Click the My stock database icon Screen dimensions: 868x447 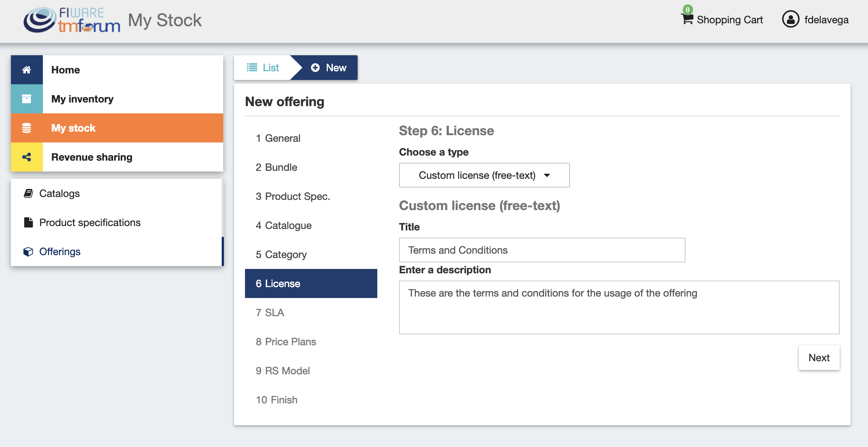[27, 128]
